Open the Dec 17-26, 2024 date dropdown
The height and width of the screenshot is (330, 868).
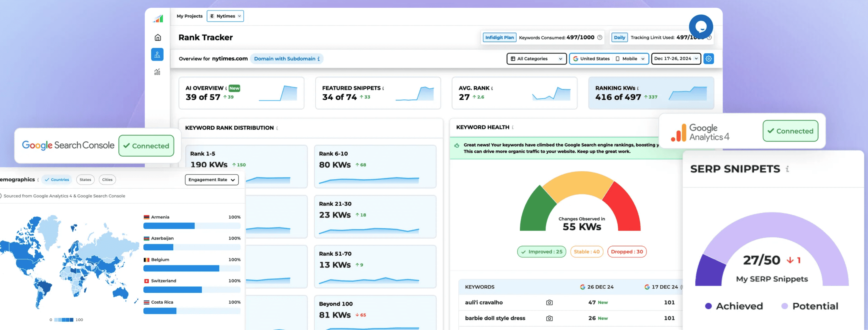coord(676,59)
